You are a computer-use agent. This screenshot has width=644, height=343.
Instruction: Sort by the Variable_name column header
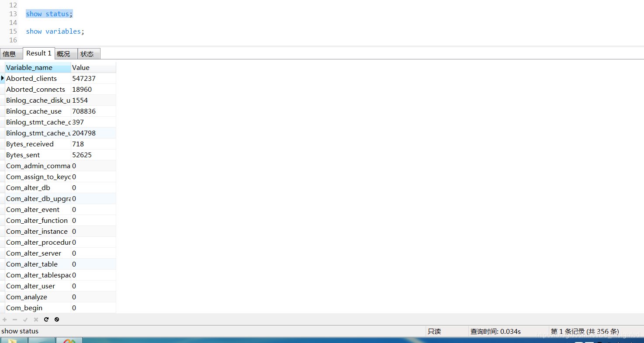click(38, 67)
